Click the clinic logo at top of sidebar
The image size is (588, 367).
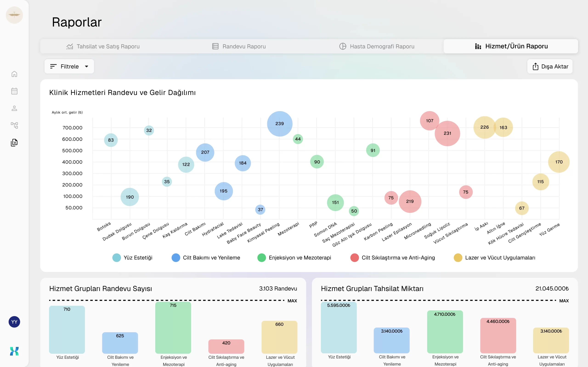tap(14, 15)
